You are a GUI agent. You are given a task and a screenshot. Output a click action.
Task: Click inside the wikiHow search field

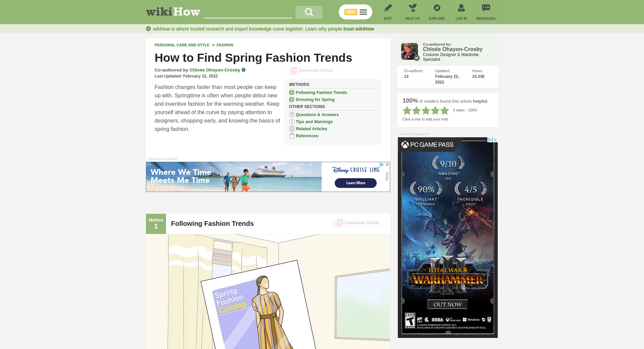[248, 12]
